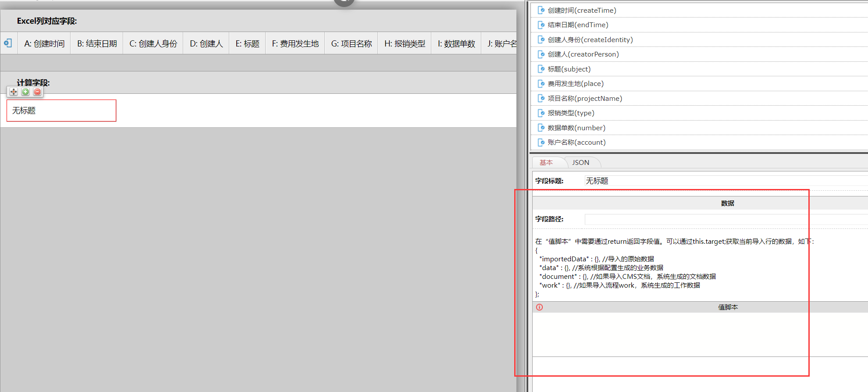This screenshot has width=868, height=392.
Task: Select column H: 报销类型
Action: click(405, 43)
